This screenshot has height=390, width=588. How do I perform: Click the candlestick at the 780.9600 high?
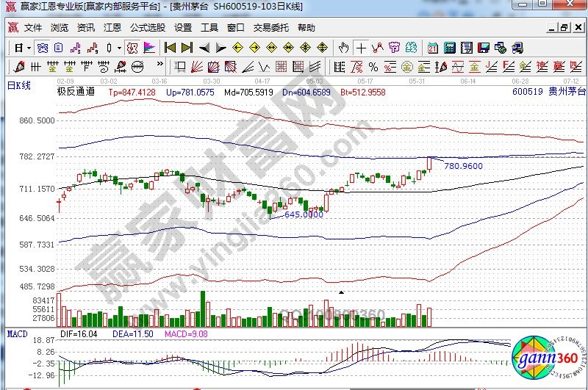429,163
